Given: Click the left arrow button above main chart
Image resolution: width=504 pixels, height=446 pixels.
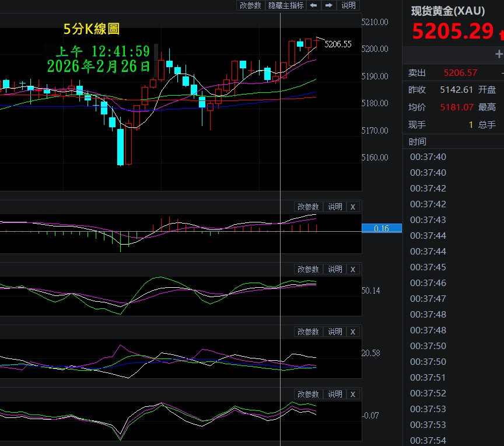Looking at the screenshot, I should click(x=313, y=5).
